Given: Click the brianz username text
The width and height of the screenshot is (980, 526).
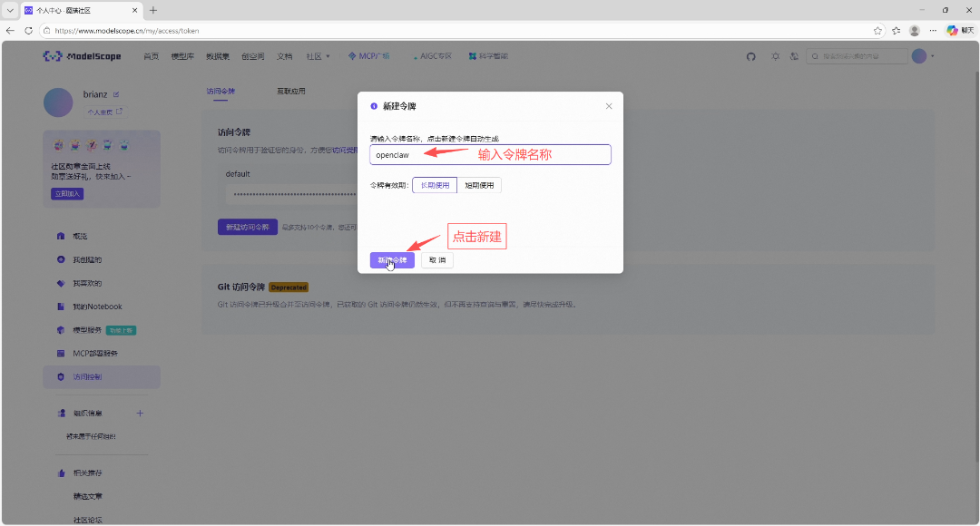Looking at the screenshot, I should pyautogui.click(x=95, y=94).
